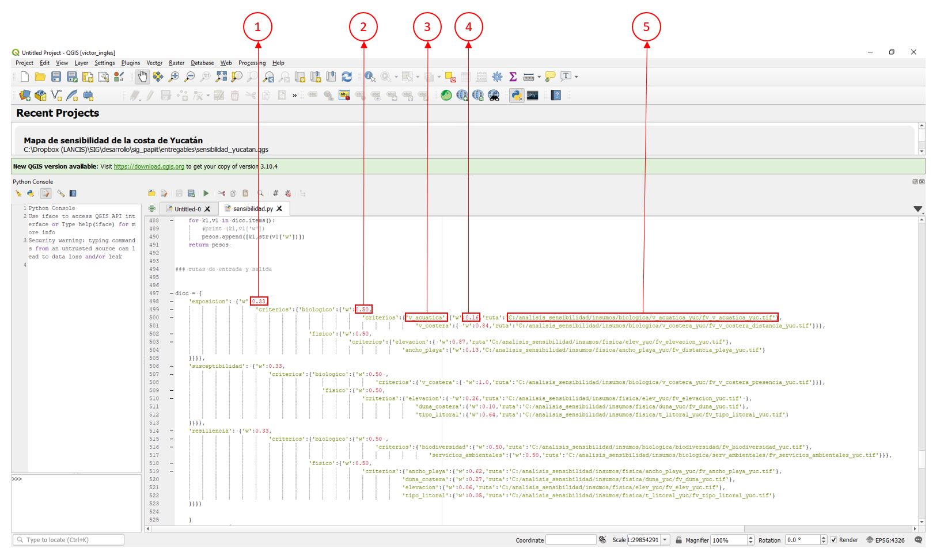Toggle the scale lock padlock icon
The width and height of the screenshot is (944, 560).
pyautogui.click(x=678, y=540)
